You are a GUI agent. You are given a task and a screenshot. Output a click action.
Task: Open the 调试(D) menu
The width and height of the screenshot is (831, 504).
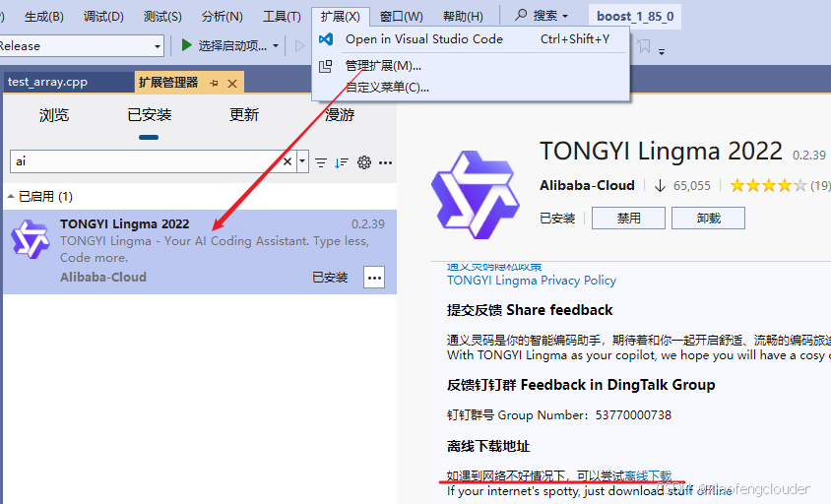tap(103, 17)
